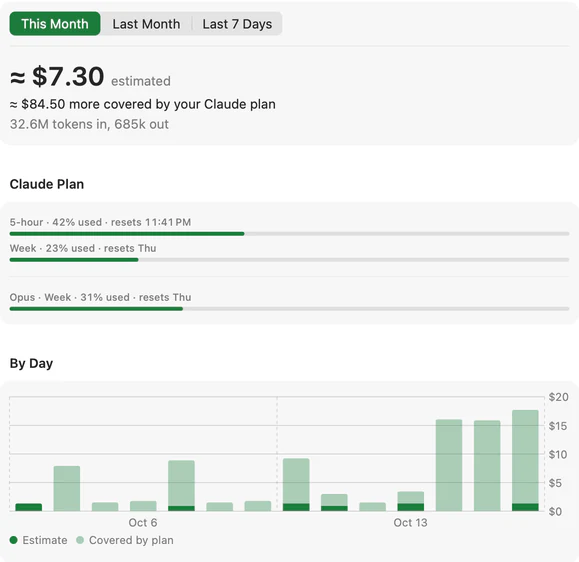The width and height of the screenshot is (579, 562).
Task: Select the This Month tab
Action: (x=55, y=24)
